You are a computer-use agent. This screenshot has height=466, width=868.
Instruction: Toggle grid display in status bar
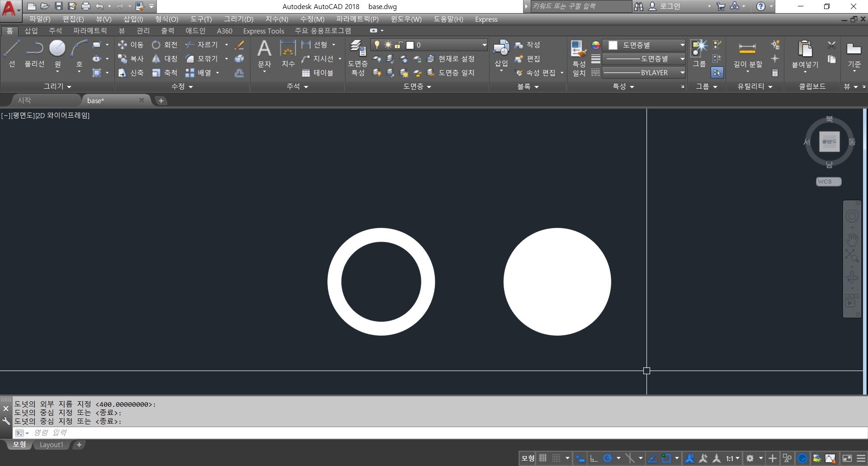point(543,458)
